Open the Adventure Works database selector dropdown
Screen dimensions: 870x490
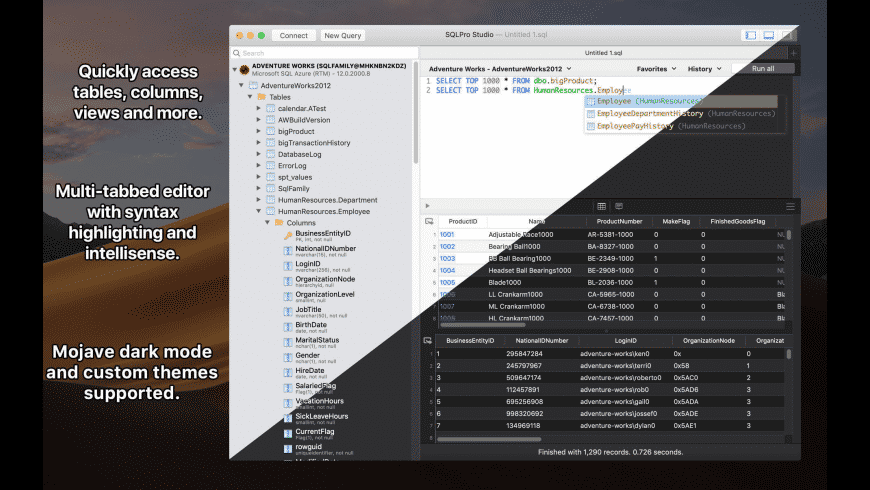click(x=500, y=69)
